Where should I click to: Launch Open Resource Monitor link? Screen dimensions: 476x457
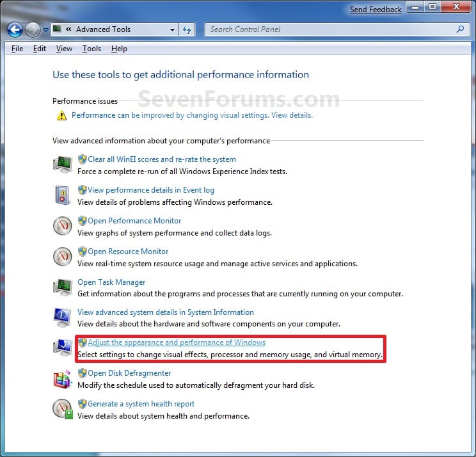[x=128, y=252]
